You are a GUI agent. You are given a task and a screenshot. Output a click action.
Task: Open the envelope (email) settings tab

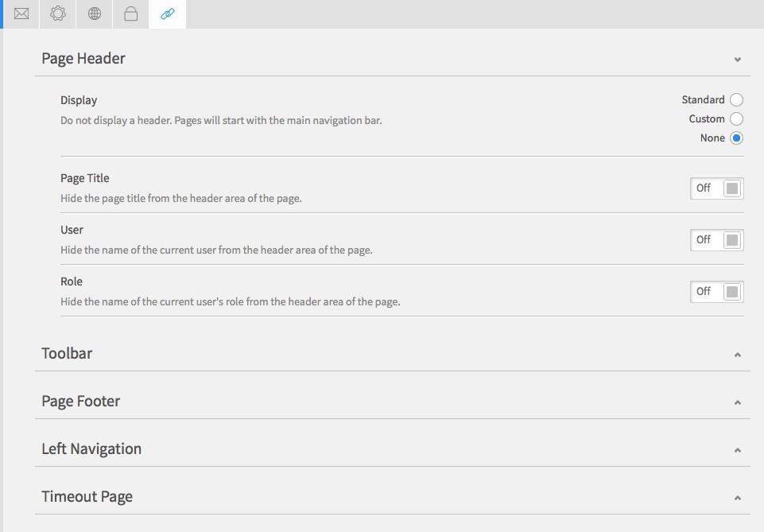click(21, 14)
